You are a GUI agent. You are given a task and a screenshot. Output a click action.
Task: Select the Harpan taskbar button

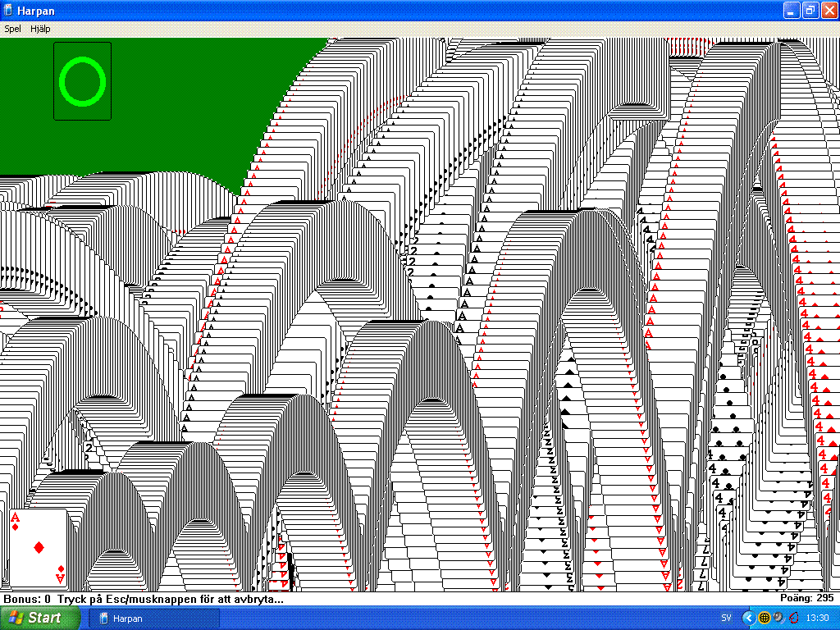153,619
